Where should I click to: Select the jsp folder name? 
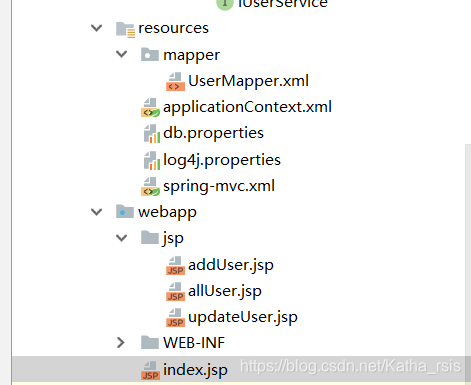click(173, 239)
